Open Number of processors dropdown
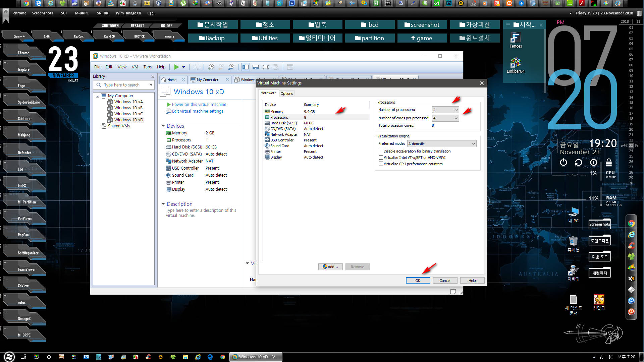644x362 pixels. point(445,110)
